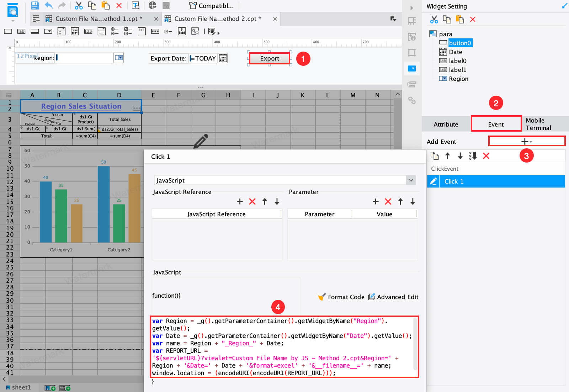
Task: Open Advanced Edit for JavaScript
Action: coord(393,297)
